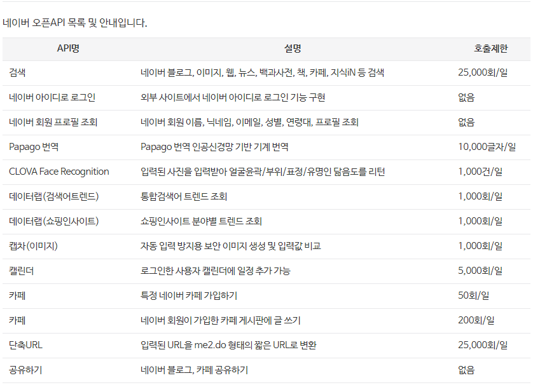Select the '단축URL' API name cell

pos(26,346)
